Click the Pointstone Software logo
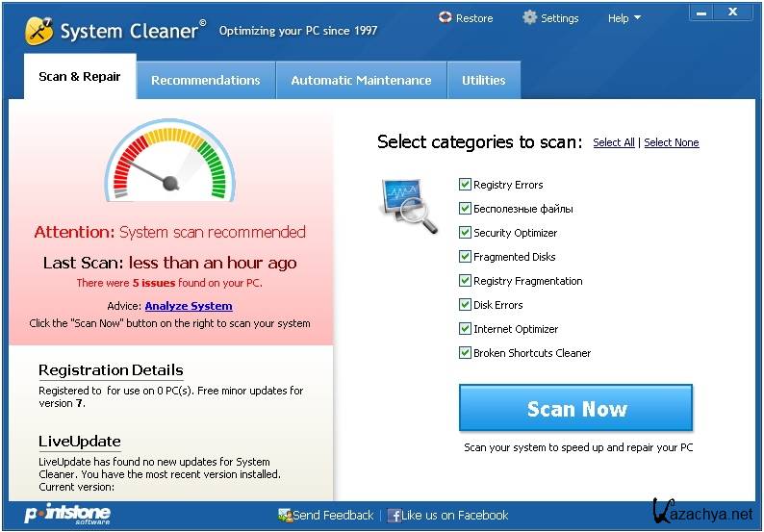This screenshot has height=532, width=764. point(65,515)
